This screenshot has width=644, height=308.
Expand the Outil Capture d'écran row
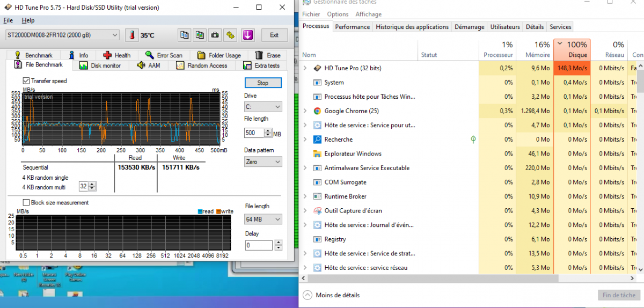(305, 211)
